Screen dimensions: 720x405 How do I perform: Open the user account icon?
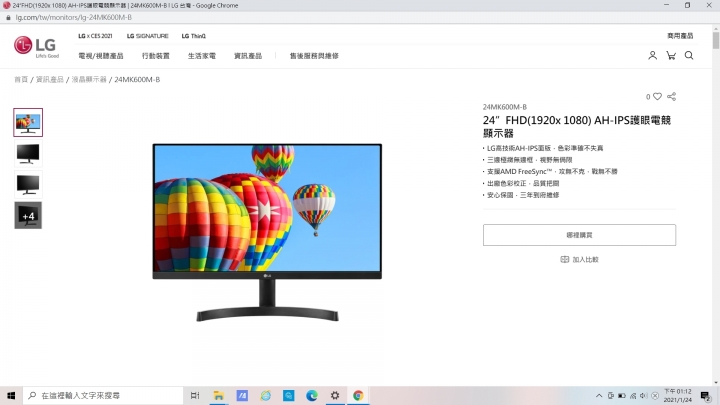(652, 56)
